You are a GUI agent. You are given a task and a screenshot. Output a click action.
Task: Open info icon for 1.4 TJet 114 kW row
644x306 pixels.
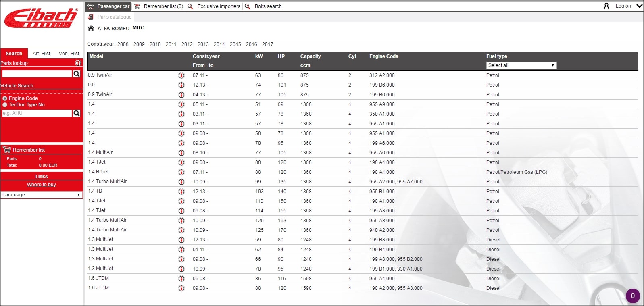[x=181, y=211]
